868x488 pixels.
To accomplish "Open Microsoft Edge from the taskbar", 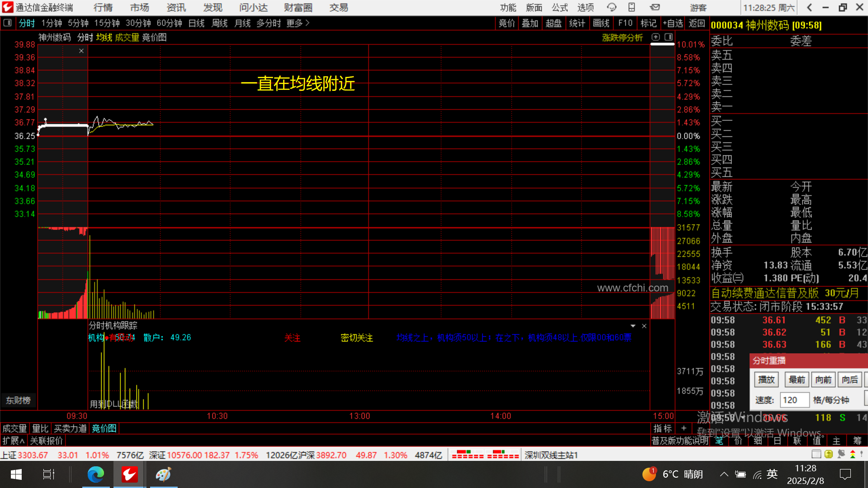I will (95, 474).
